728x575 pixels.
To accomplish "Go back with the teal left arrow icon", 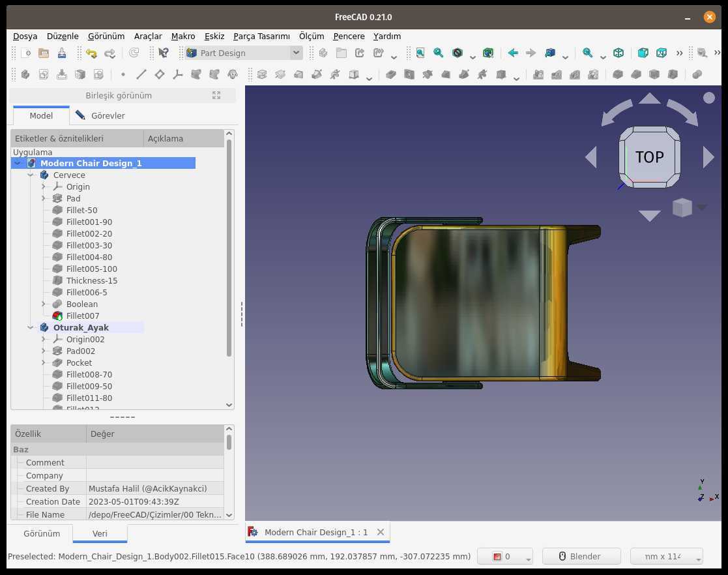I will click(513, 53).
